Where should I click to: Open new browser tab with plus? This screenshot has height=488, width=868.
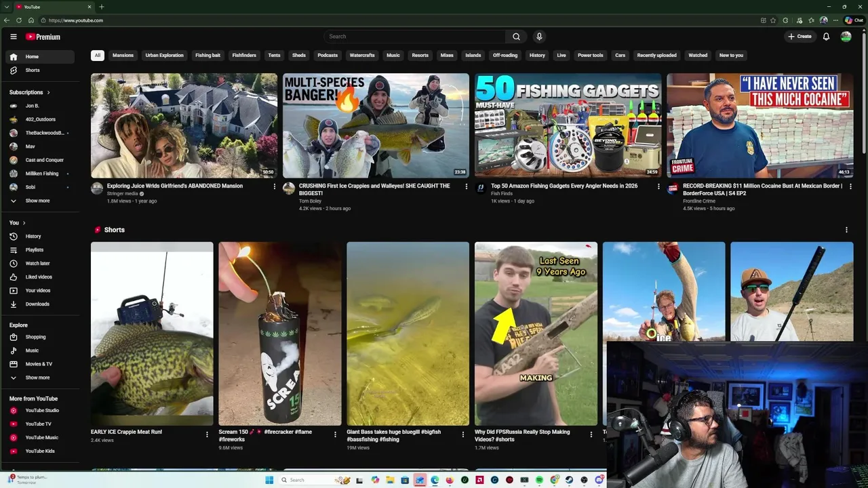click(x=102, y=7)
